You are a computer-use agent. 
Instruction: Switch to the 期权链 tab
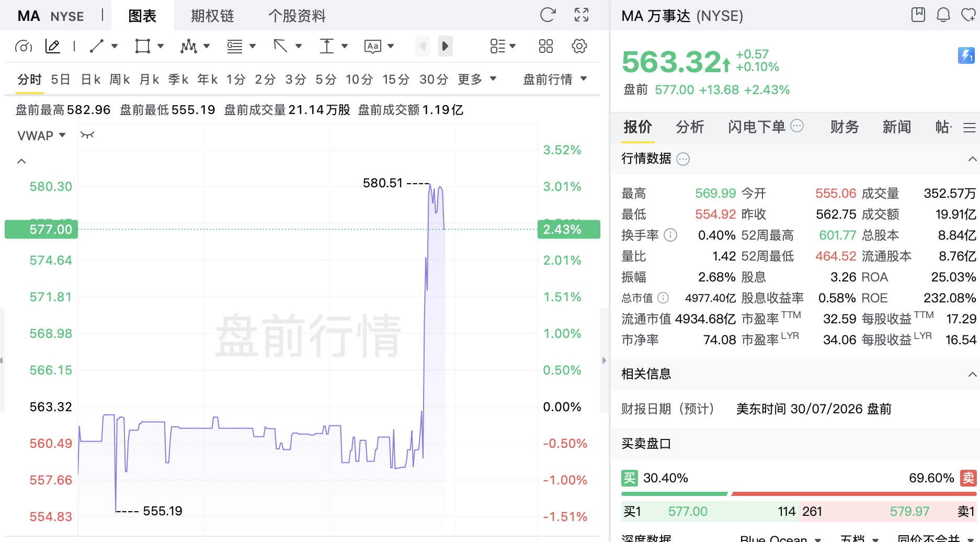click(212, 16)
